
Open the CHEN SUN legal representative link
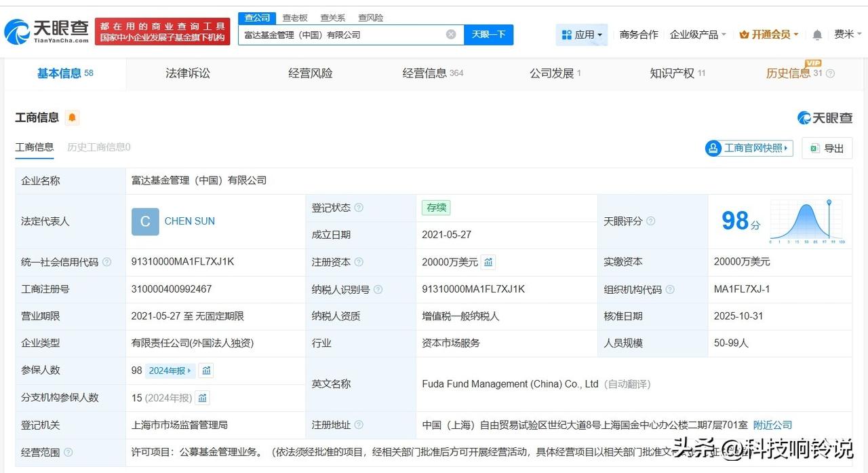190,221
